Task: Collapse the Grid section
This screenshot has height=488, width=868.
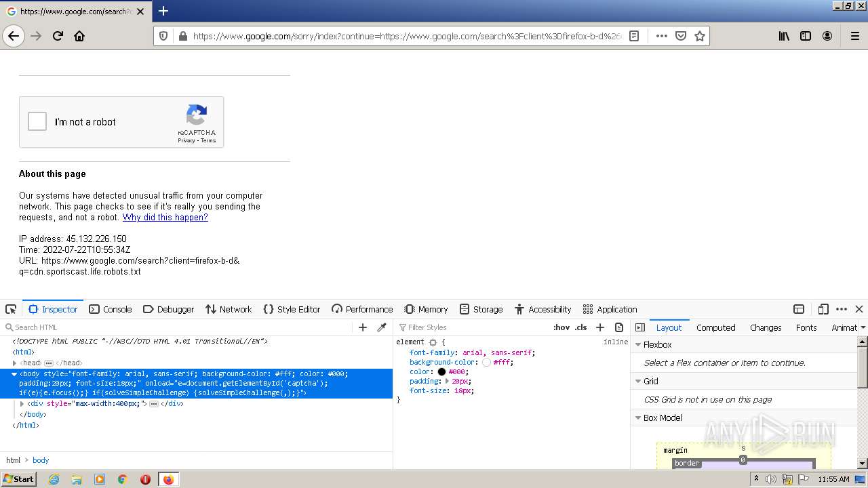Action: [x=637, y=382]
